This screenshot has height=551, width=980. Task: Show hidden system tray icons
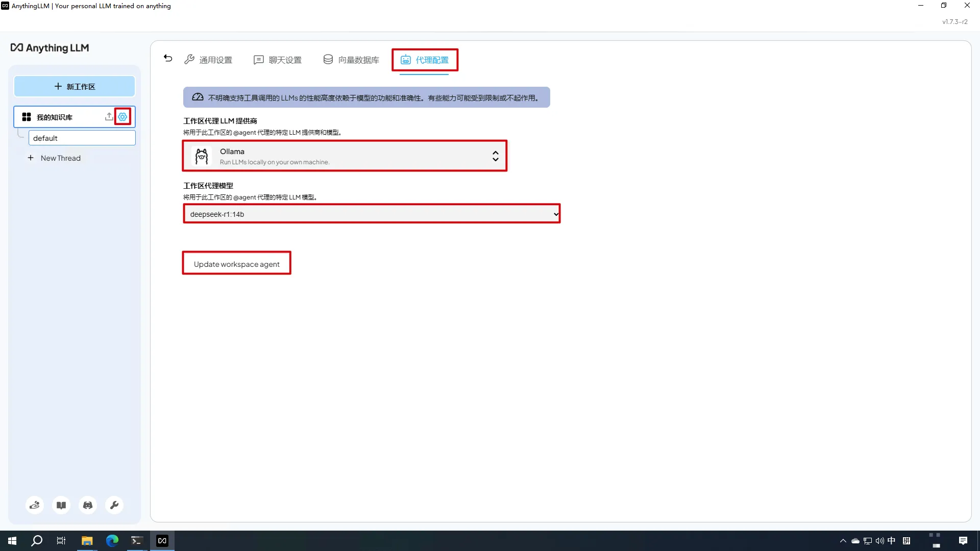coord(843,541)
